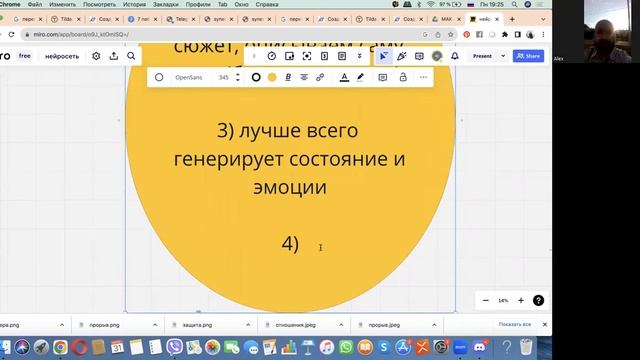Start the Miro timer tool
This screenshot has height=360, width=640.
[272, 56]
